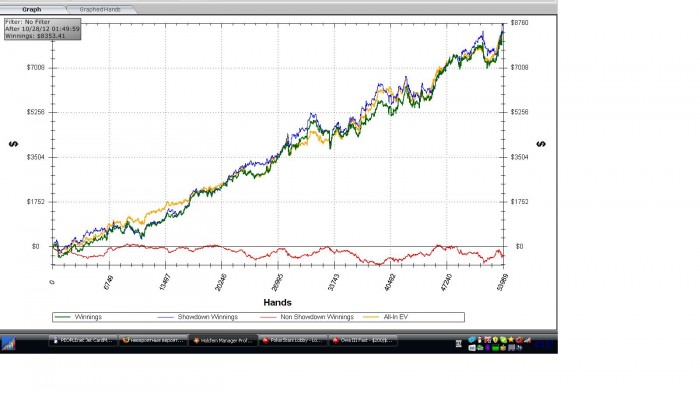Click the $0 left axis label
The image size is (700, 394).
(36, 246)
